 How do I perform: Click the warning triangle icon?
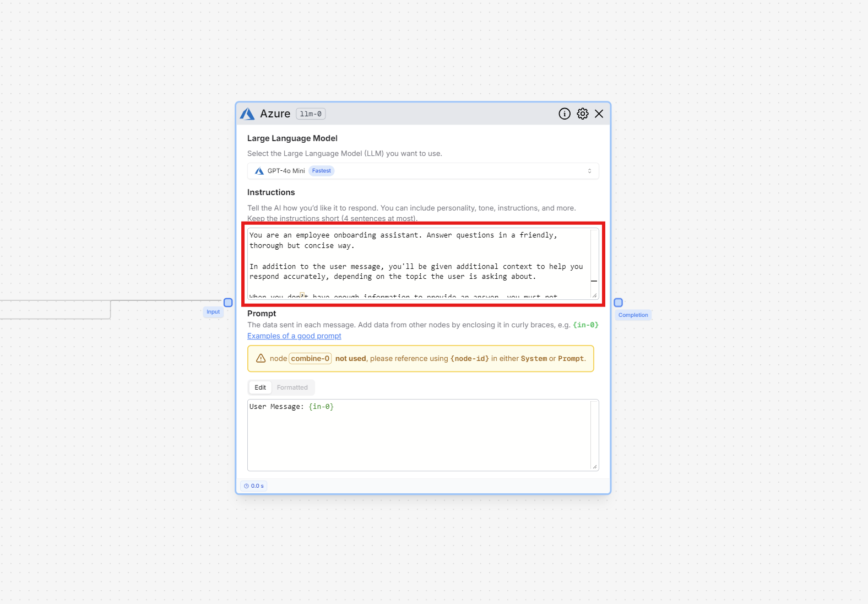pyautogui.click(x=261, y=358)
